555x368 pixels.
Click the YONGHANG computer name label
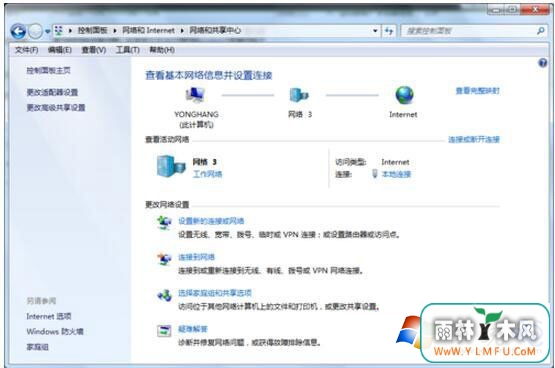(x=196, y=114)
